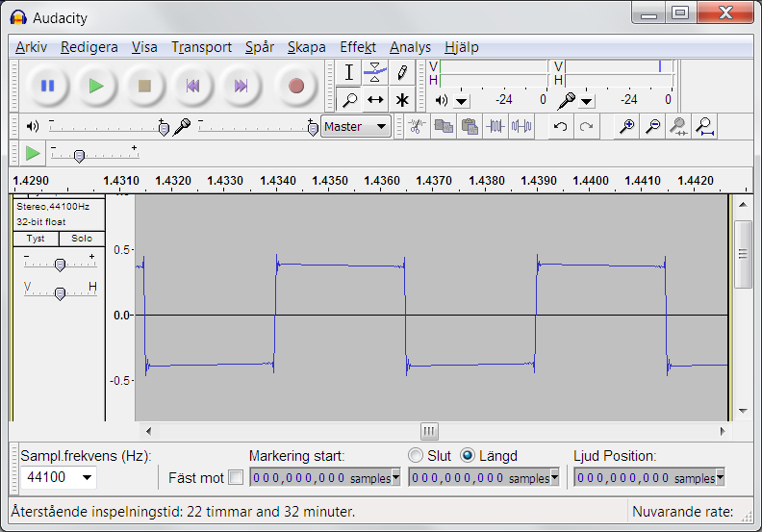
Task: Click the Solo track button
Action: 81,239
